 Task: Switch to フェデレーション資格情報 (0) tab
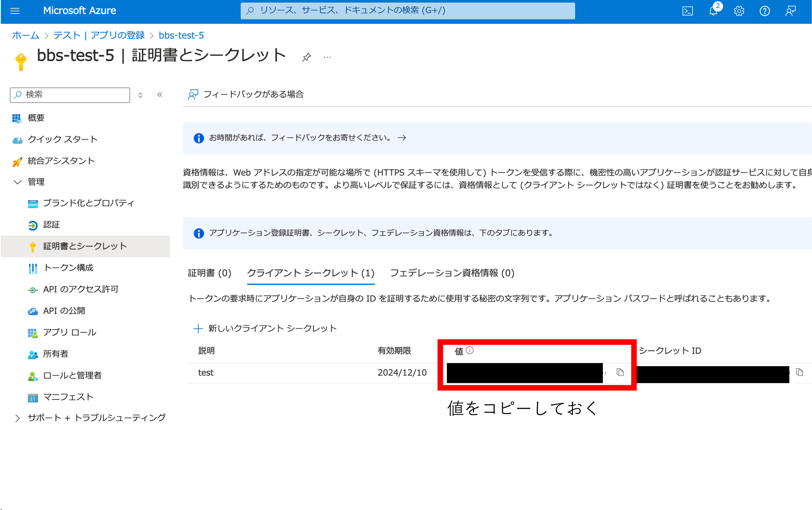452,273
